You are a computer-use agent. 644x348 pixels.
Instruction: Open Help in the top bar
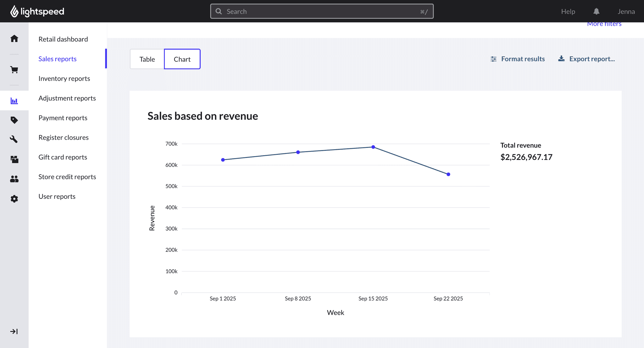tap(568, 12)
